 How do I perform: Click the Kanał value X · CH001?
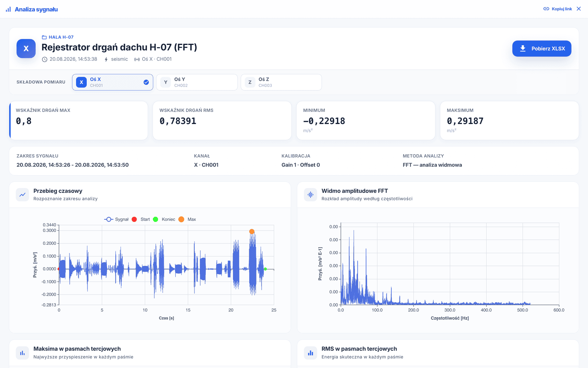click(206, 165)
